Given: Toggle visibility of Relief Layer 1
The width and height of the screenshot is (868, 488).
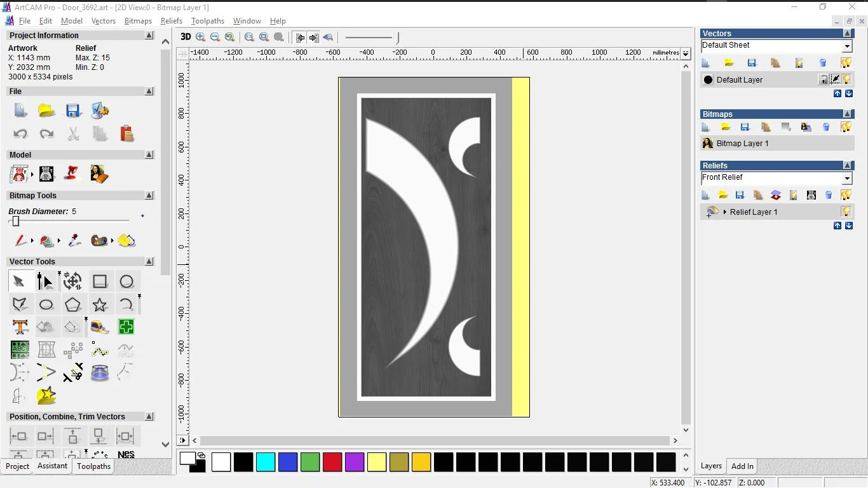Looking at the screenshot, I should [846, 212].
